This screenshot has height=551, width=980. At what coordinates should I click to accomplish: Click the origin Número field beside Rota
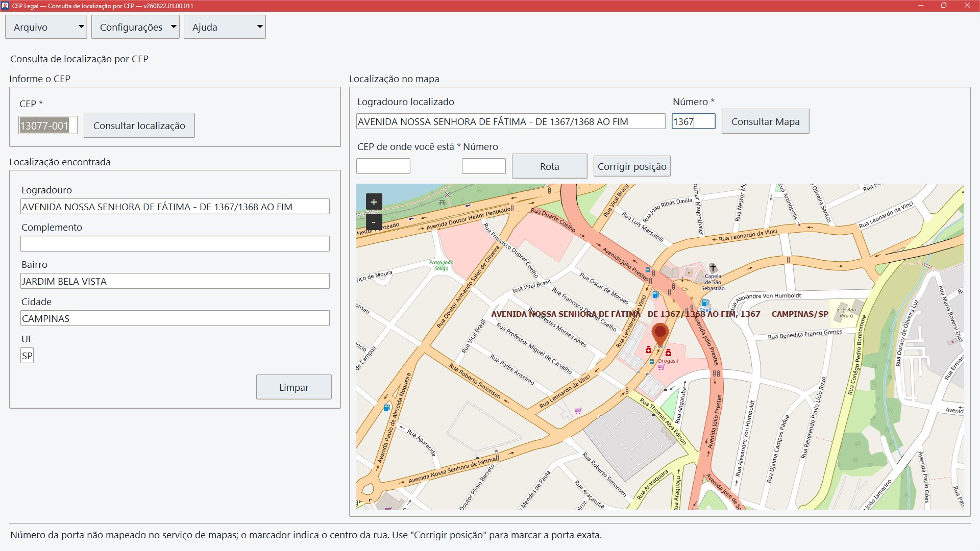point(484,166)
